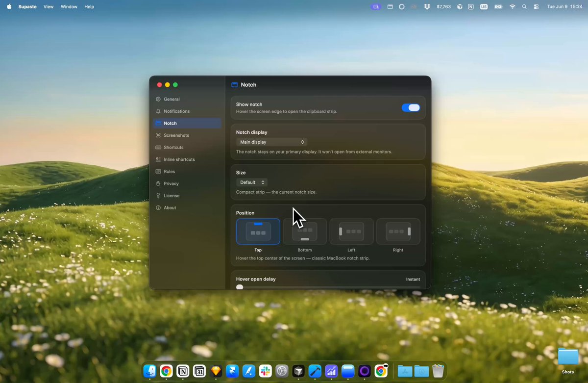The image size is (588, 383).
Task: Open Sketch from the Dock
Action: 216,371
